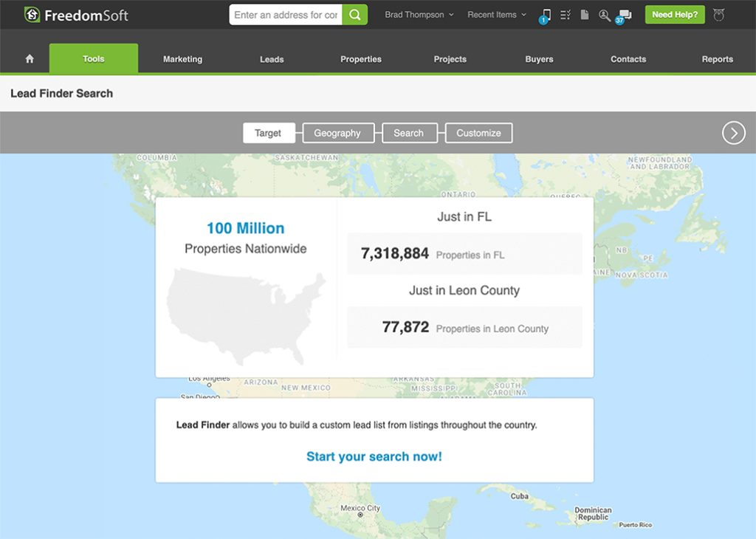The width and height of the screenshot is (756, 539).
Task: Advance with the right arrow circle button
Action: (x=733, y=133)
